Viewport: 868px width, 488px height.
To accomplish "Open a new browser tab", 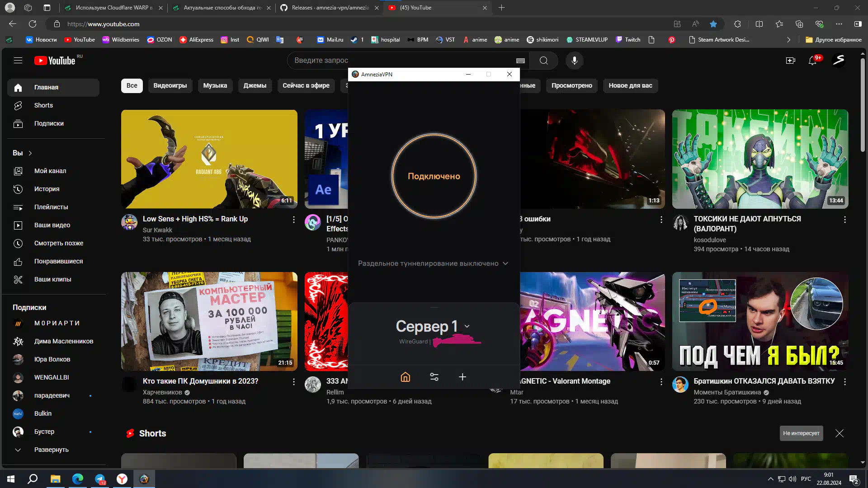I will [x=501, y=8].
